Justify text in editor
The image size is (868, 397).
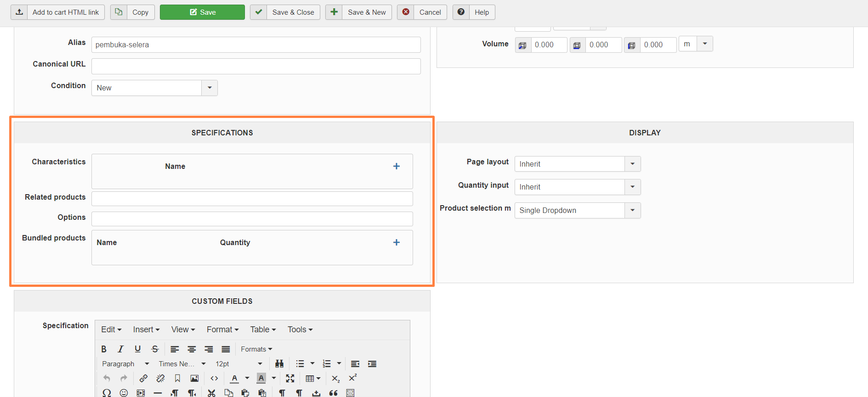226,349
